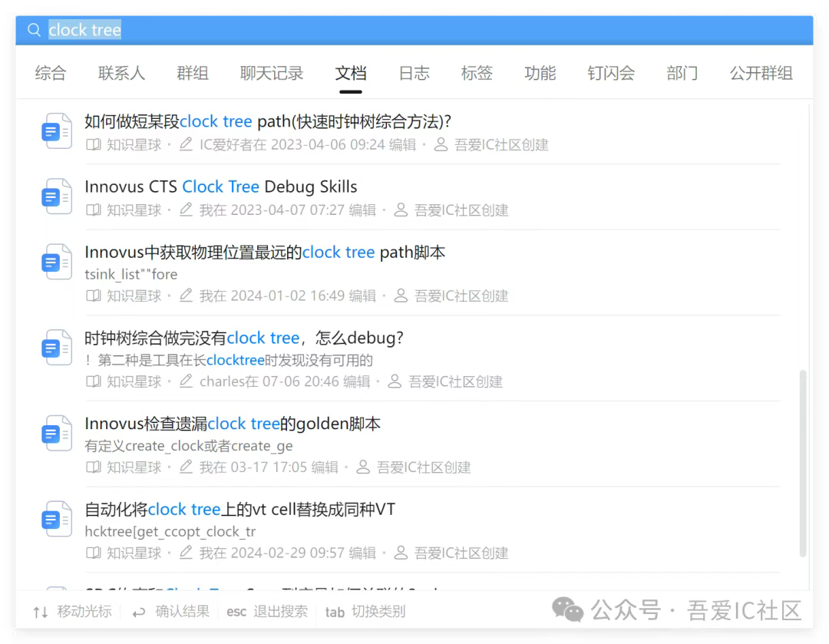Click the results list vertical scrollbar

point(803,463)
